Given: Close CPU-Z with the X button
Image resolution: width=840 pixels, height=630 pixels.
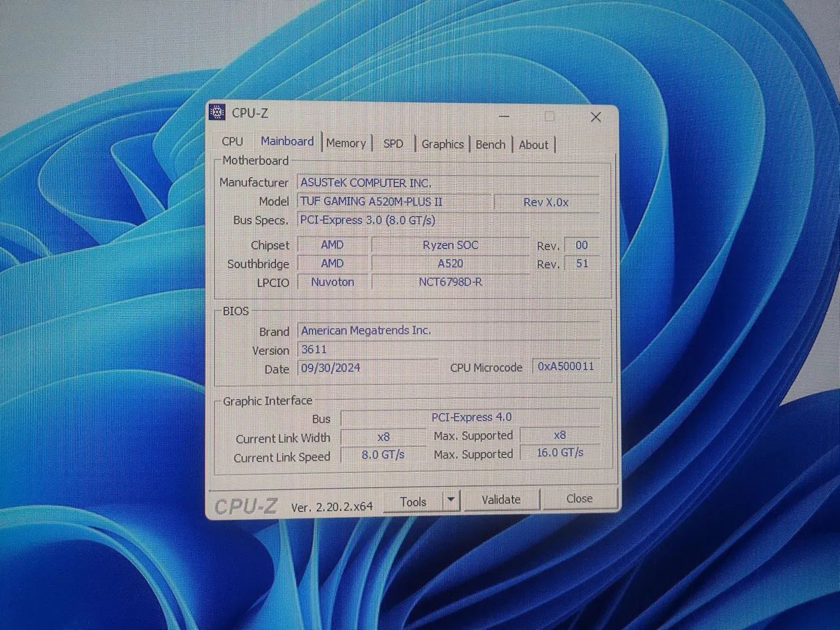Looking at the screenshot, I should pos(595,117).
